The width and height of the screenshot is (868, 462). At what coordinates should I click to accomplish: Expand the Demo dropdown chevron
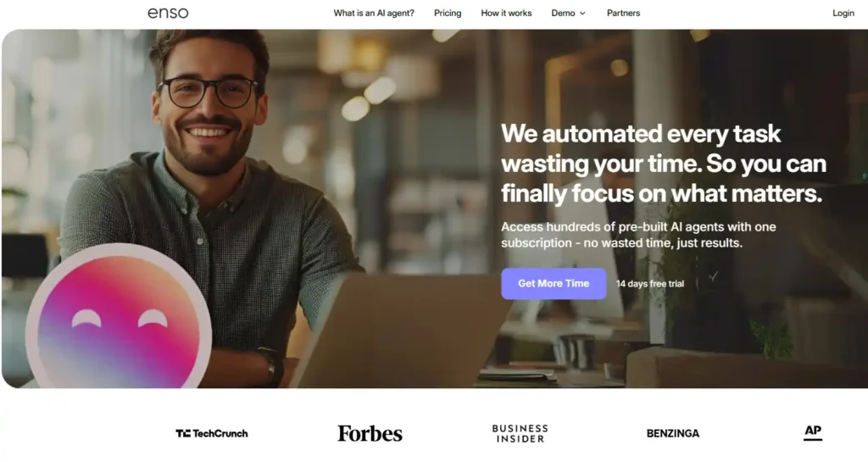pos(582,14)
